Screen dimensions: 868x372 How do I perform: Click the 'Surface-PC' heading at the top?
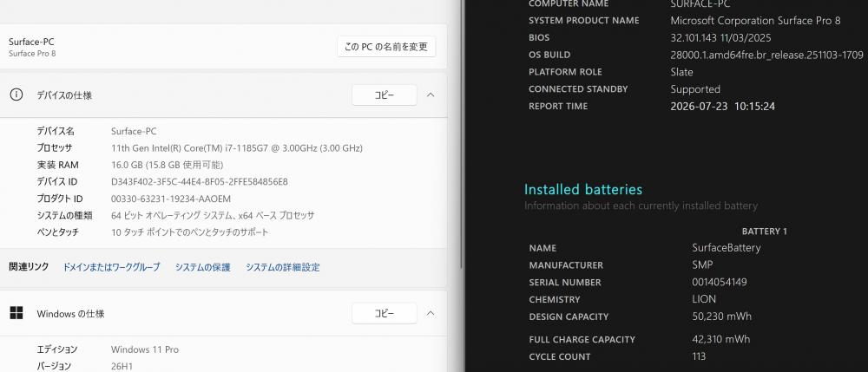point(31,42)
